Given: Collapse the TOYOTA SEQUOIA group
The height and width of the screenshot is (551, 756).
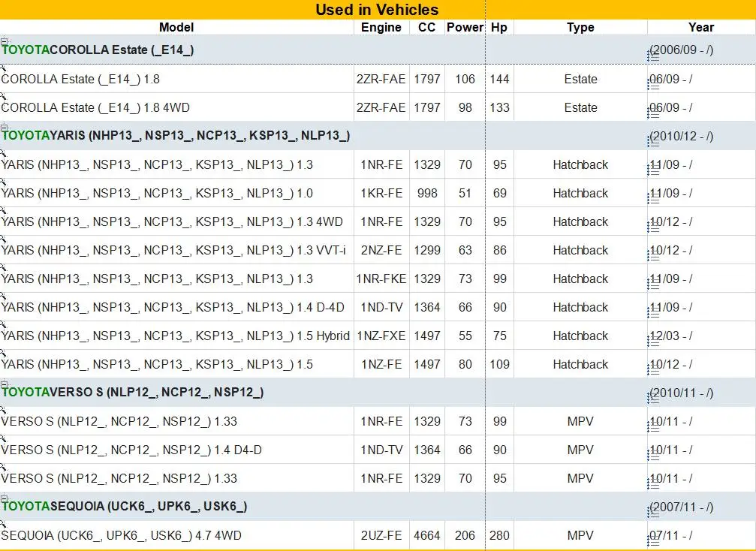Looking at the screenshot, I should (4, 498).
